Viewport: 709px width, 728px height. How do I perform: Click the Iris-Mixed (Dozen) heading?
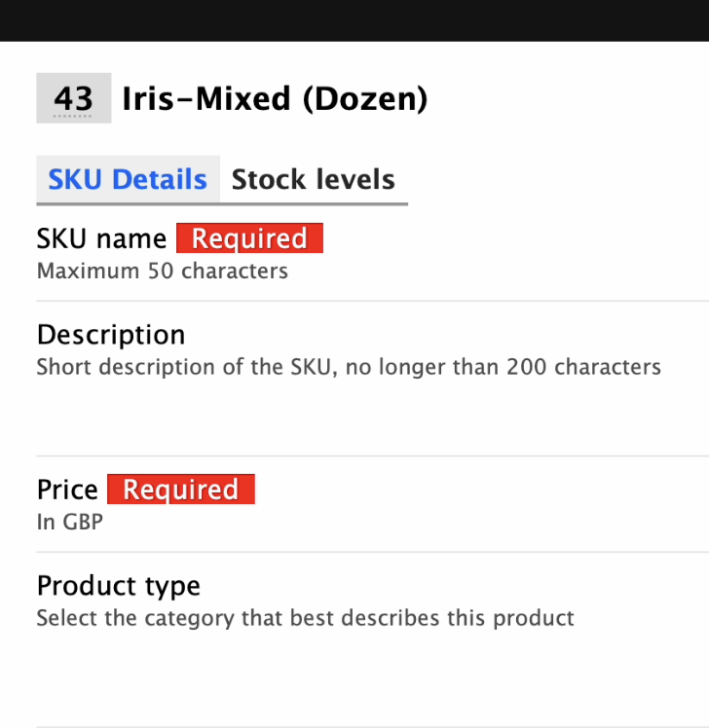pos(275,98)
